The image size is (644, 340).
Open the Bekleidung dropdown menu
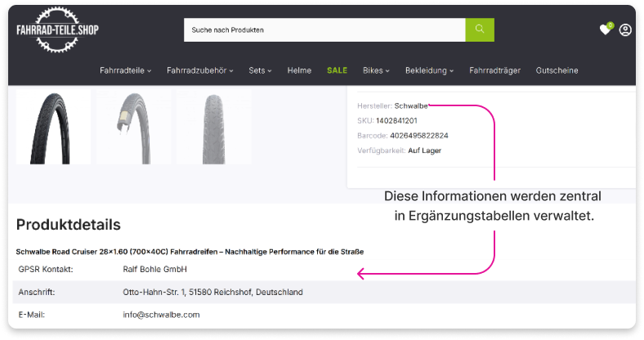point(430,70)
